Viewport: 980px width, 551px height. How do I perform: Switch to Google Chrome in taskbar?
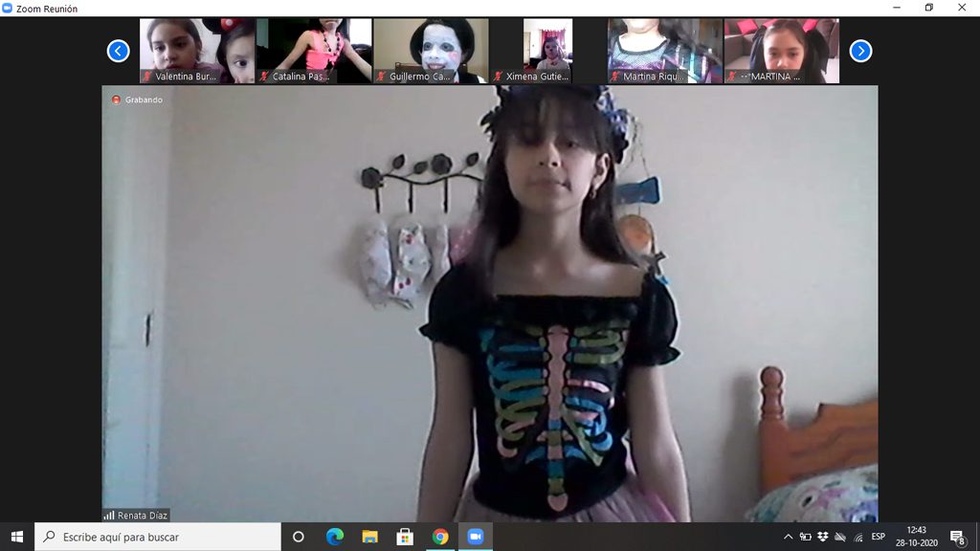tap(440, 537)
